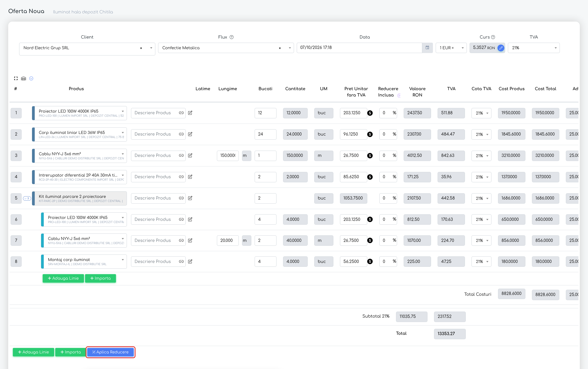The image size is (588, 369).
Task: Click the blue circled chevron icon above table
Action: (31, 78)
